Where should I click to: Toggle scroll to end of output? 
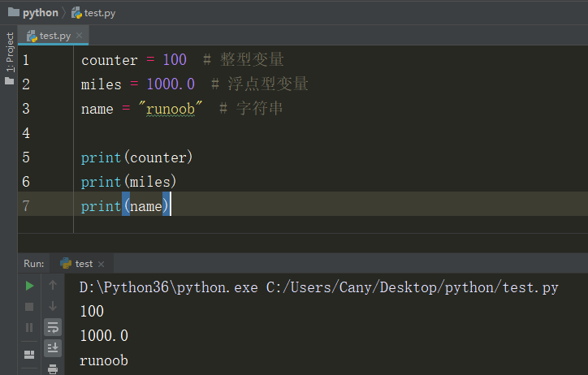click(x=53, y=347)
